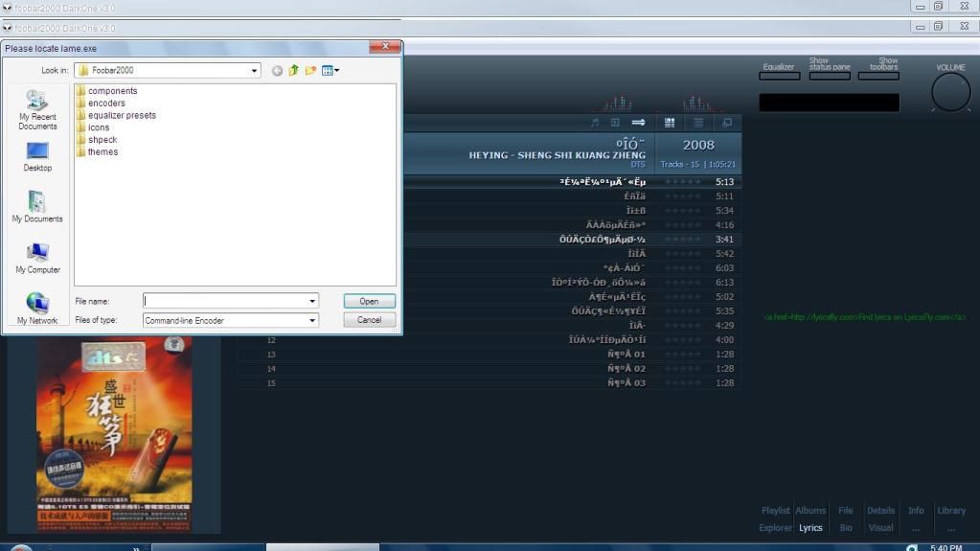This screenshot has height=551, width=980.
Task: Click the taskbar clock showing 5:40 PM
Action: (x=946, y=547)
